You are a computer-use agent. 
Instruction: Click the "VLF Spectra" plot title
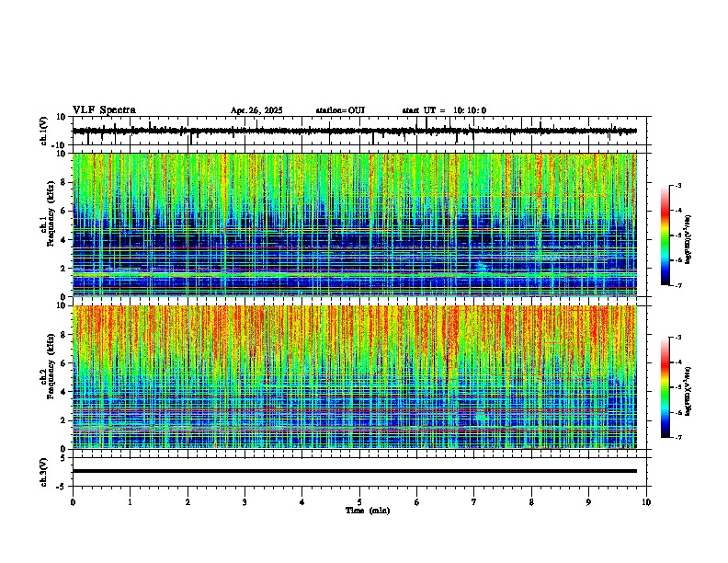click(104, 110)
